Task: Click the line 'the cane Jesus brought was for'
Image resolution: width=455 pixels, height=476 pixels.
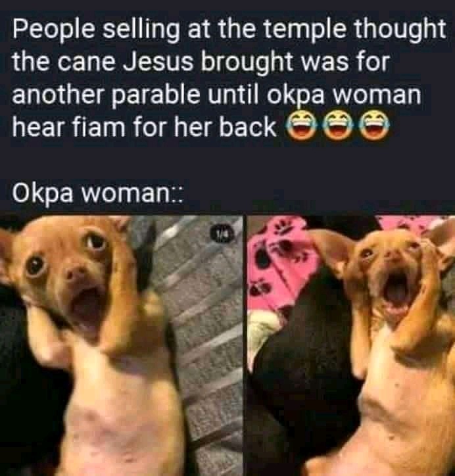Action: pyautogui.click(x=200, y=61)
